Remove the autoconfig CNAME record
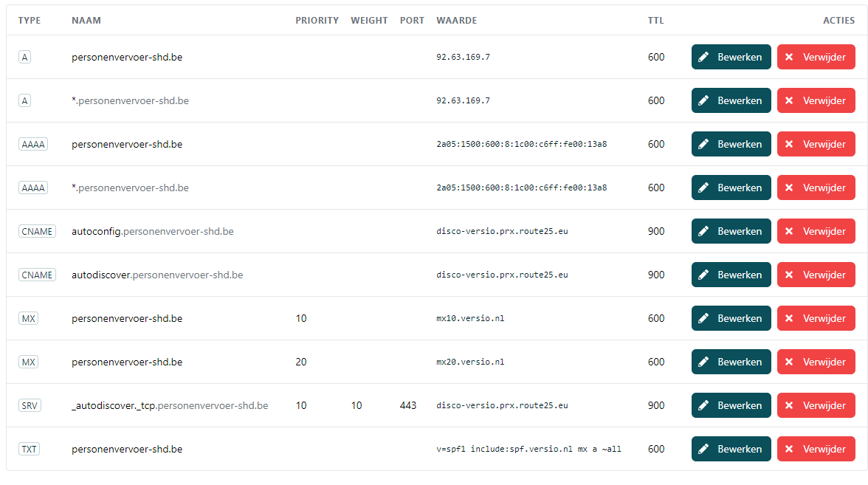The image size is (868, 485). coord(816,231)
